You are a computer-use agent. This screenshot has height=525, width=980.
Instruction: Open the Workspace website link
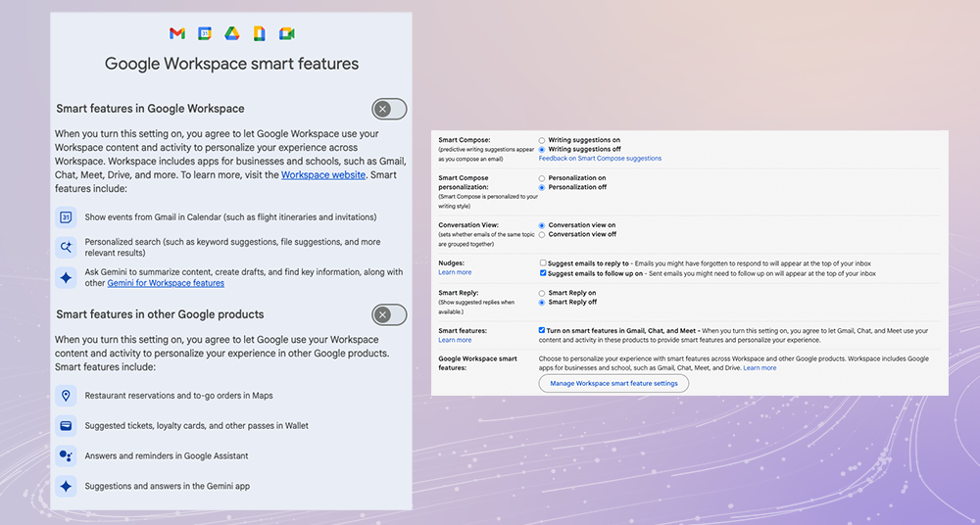point(322,175)
